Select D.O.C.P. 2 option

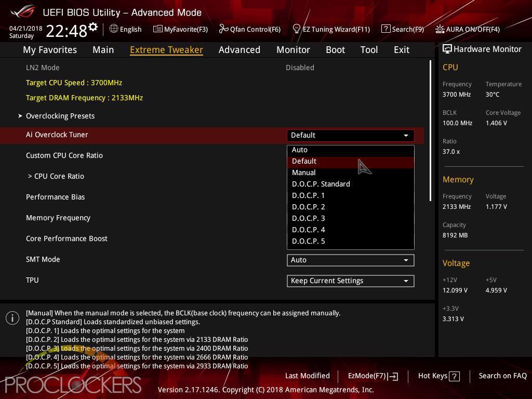(351, 207)
